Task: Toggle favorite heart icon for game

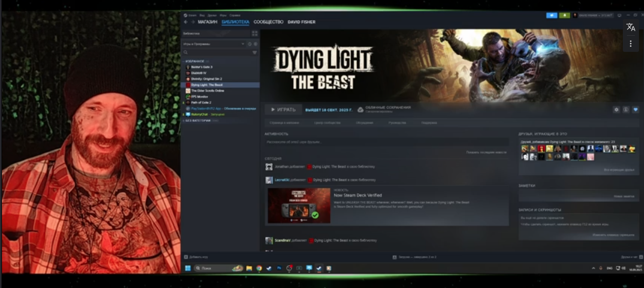Action: point(635,109)
